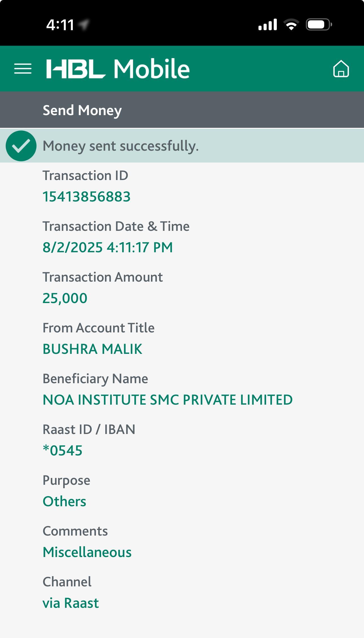Tap the Wi-Fi status icon
The image size is (364, 638).
(x=291, y=25)
